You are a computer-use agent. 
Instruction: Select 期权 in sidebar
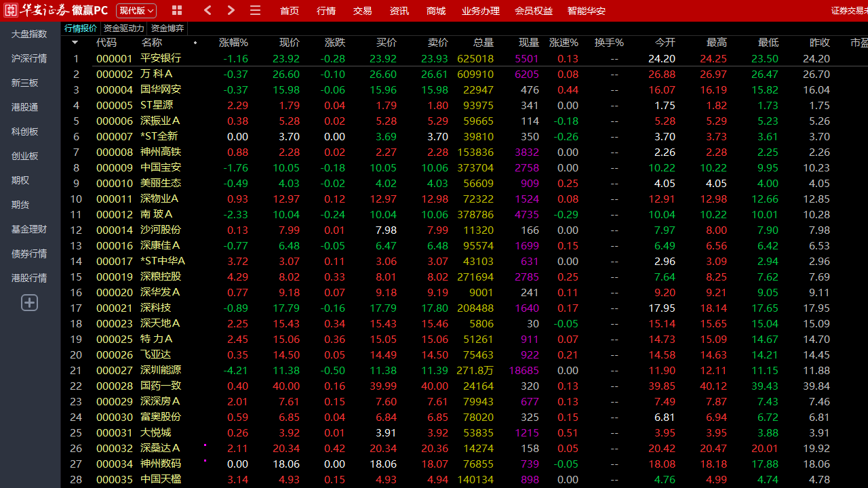point(21,180)
